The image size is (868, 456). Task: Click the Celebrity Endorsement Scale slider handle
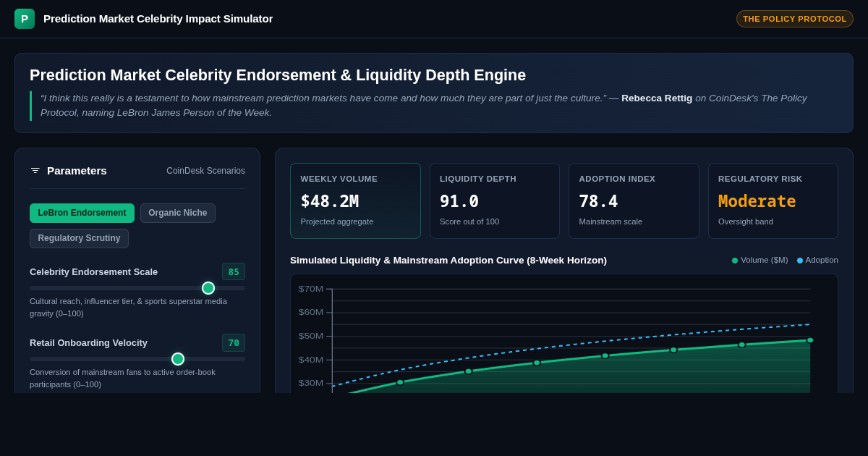point(208,288)
